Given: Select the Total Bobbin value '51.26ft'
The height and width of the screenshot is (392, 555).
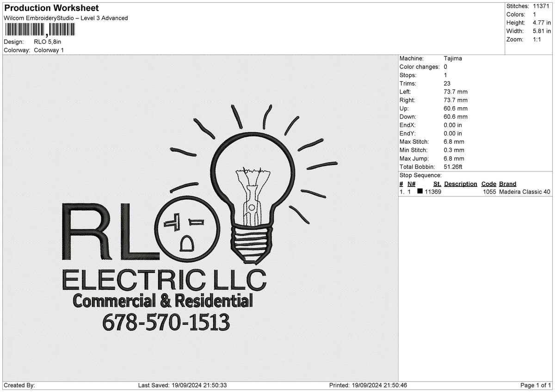Looking at the screenshot, I should [453, 166].
